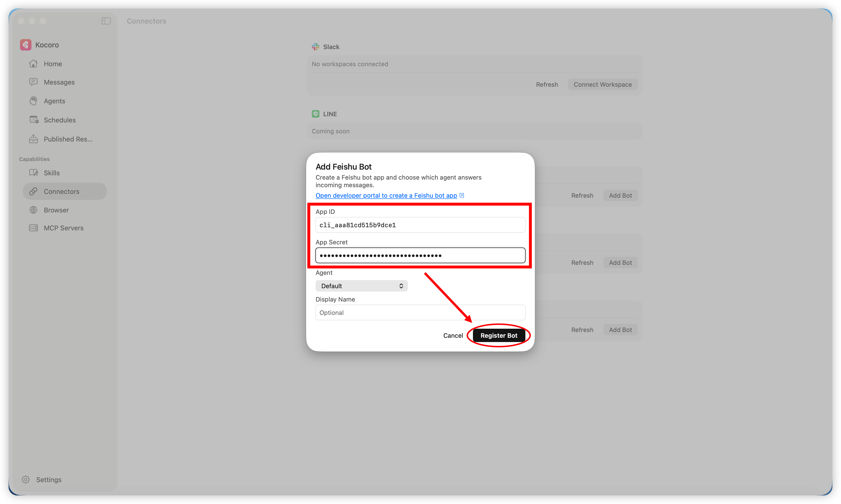
Task: Click the Kocoro app logo
Action: click(x=26, y=45)
